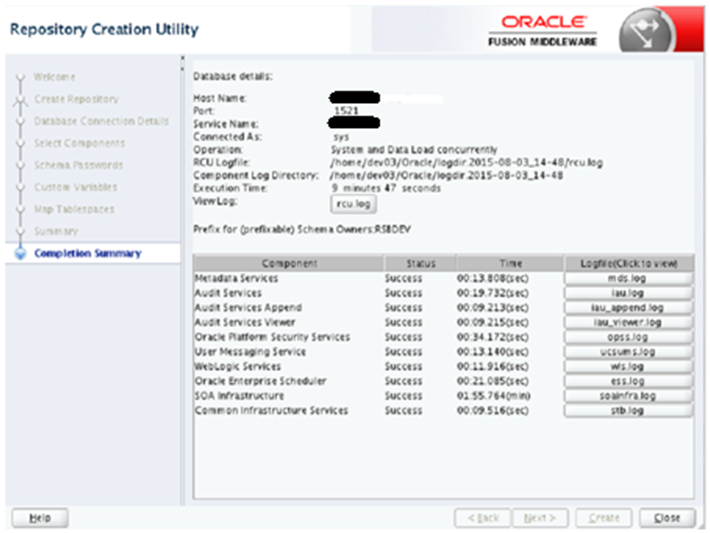View the wls.log logfile
Image resolution: width=710 pixels, height=533 pixels.
point(628,366)
